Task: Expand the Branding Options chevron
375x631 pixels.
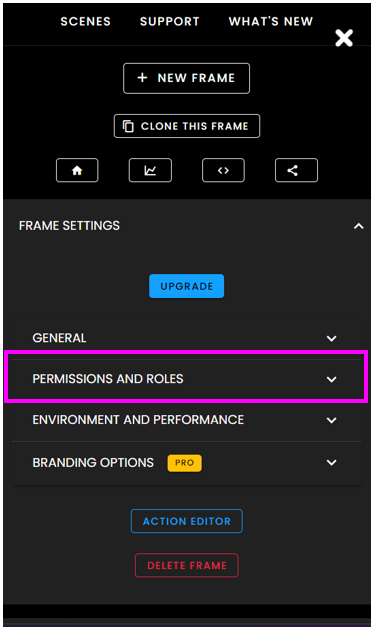Action: pyautogui.click(x=332, y=463)
